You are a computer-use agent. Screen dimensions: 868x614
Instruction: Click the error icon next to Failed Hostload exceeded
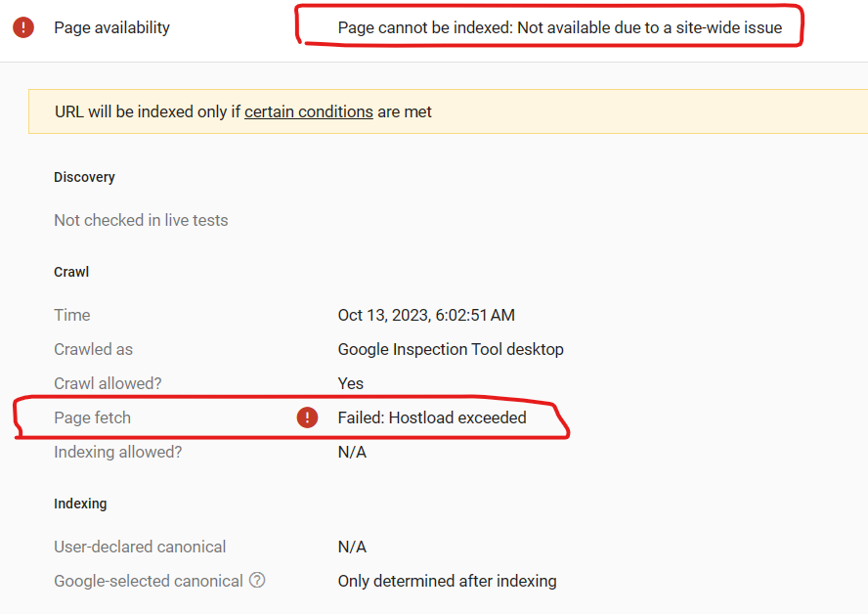click(307, 417)
